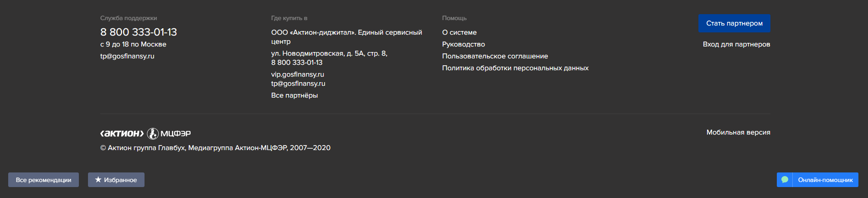Screen dimensions: 868x198
Task: Click the МЦФЭР logo emblem
Action: tap(153, 133)
